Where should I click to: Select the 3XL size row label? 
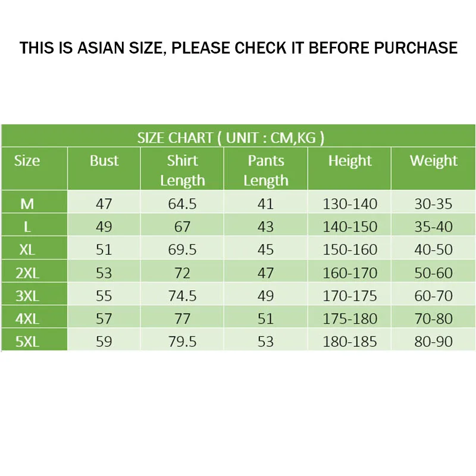[27, 296]
